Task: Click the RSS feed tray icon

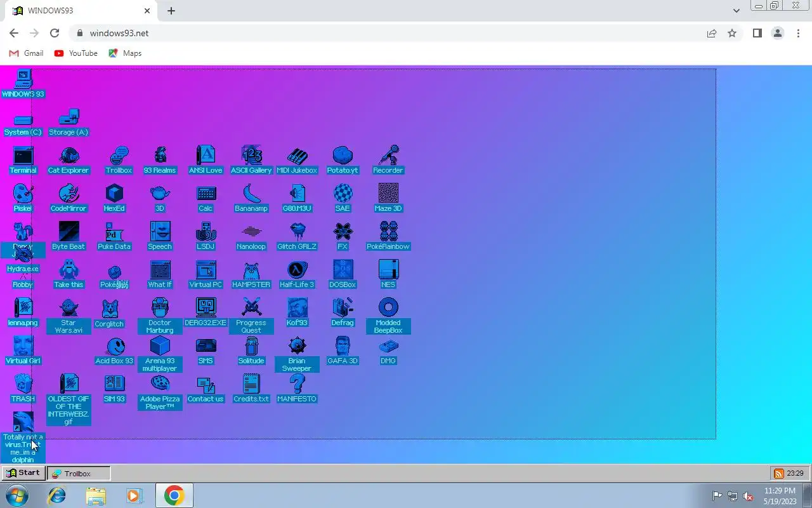Action: coord(778,474)
